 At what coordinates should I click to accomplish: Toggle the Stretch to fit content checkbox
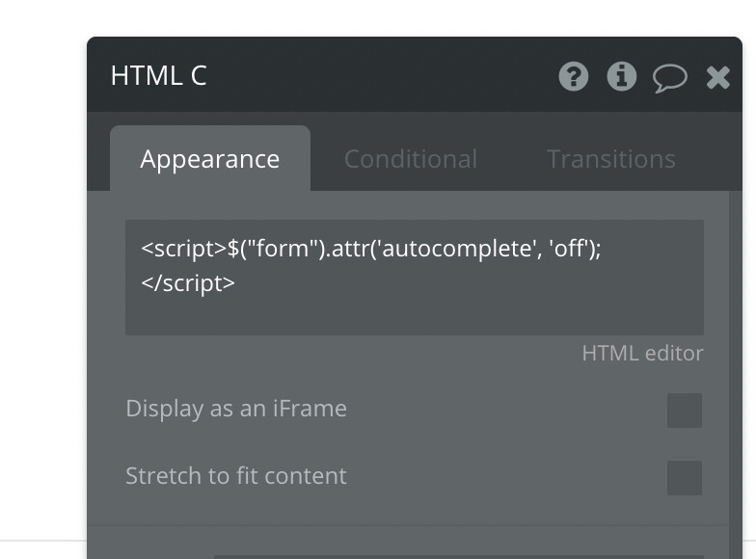[685, 478]
